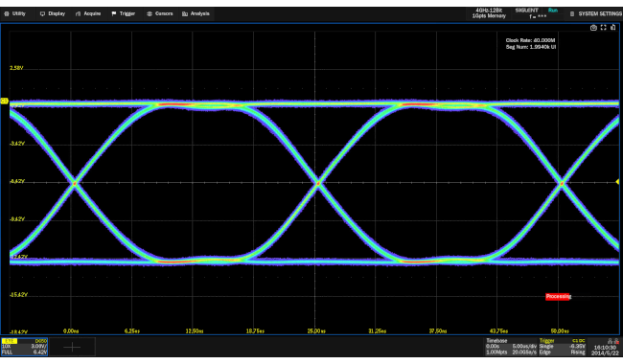Open the Trigger menu
Viewport: 623px width, 364px height.
click(x=124, y=13)
